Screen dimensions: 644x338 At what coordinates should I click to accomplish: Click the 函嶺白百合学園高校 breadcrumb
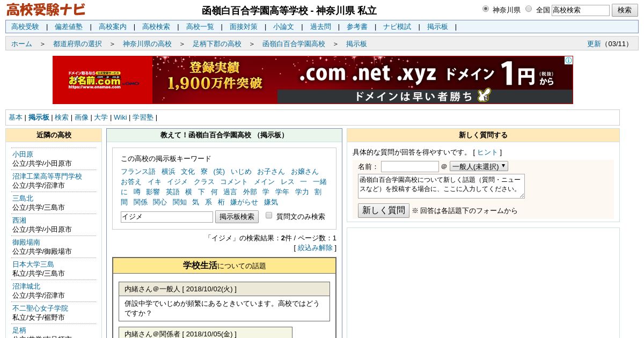[x=294, y=44]
